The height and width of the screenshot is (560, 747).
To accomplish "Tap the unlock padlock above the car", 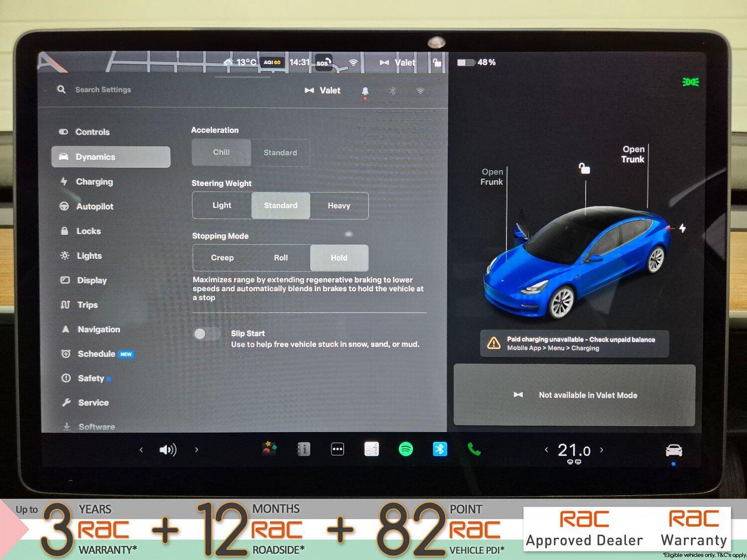I will tap(584, 168).
